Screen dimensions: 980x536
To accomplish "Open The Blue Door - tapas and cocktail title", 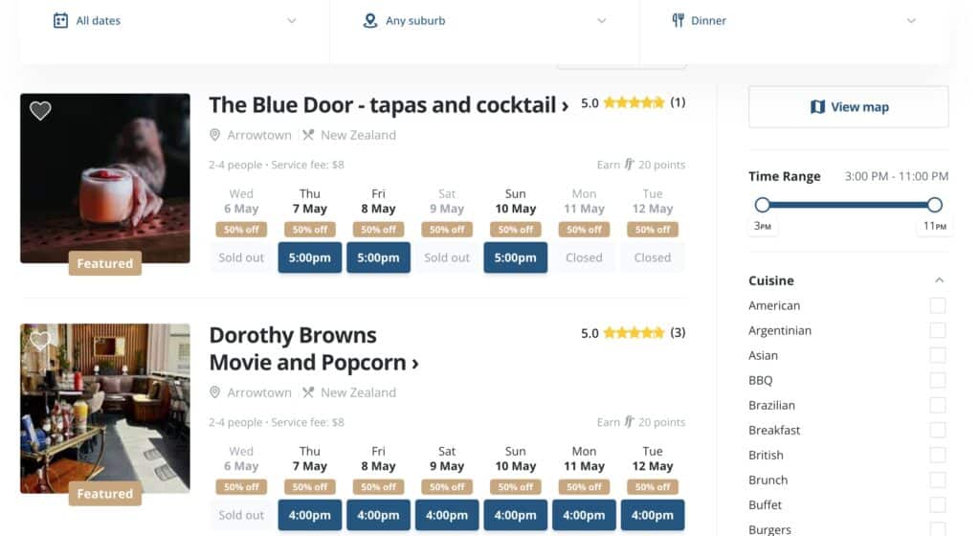I will click(389, 105).
